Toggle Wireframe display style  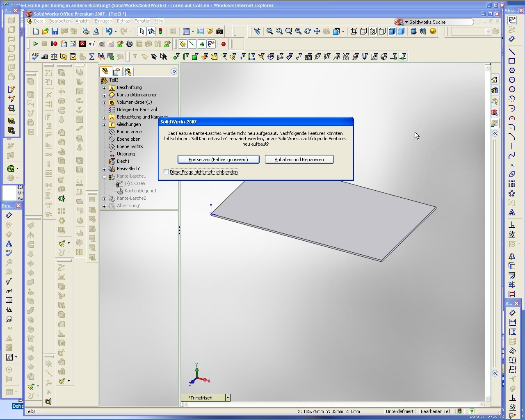point(354,31)
